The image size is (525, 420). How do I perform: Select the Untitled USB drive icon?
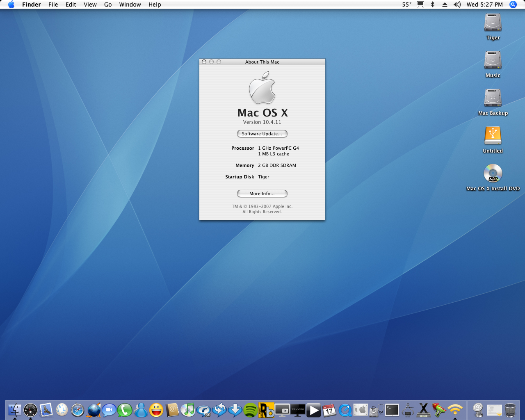(493, 136)
